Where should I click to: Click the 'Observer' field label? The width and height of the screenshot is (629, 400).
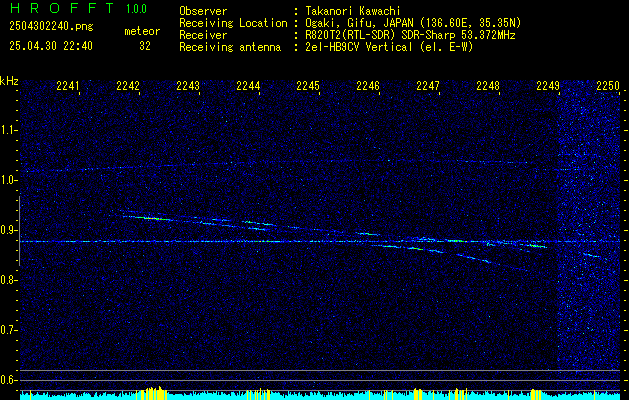tap(203, 11)
